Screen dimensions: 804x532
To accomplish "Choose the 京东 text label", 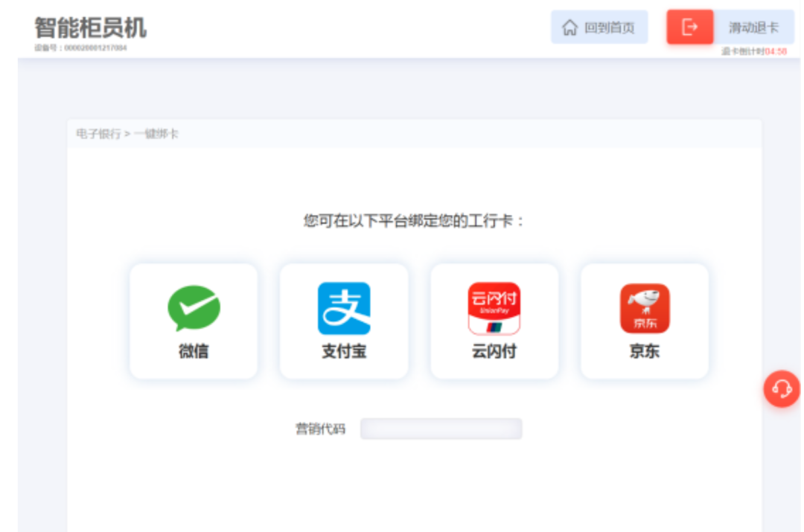I will tap(645, 351).
